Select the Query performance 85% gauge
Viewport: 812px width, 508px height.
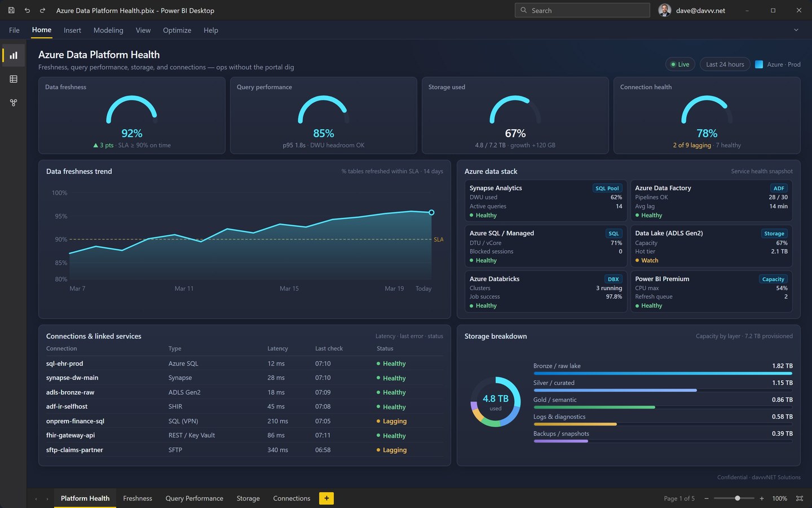point(324,116)
